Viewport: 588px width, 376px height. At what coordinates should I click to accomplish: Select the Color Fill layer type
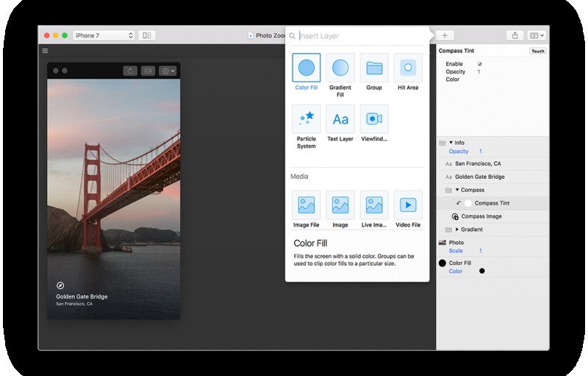point(306,68)
